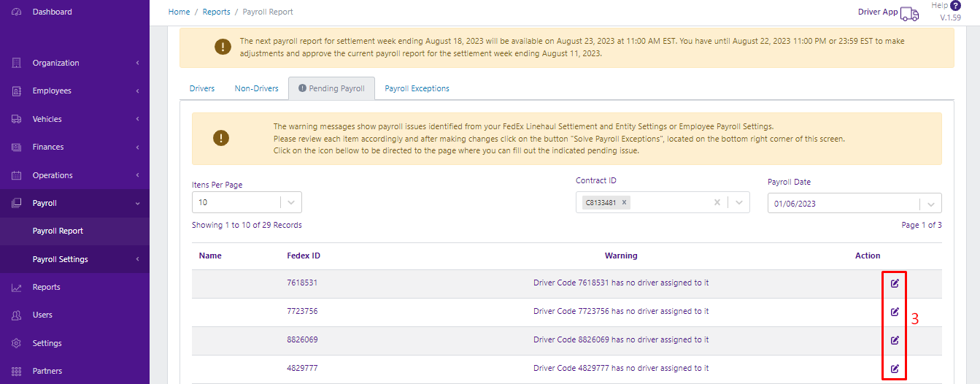
Task: Click Fedex ID 7723756 cell
Action: (x=302, y=312)
